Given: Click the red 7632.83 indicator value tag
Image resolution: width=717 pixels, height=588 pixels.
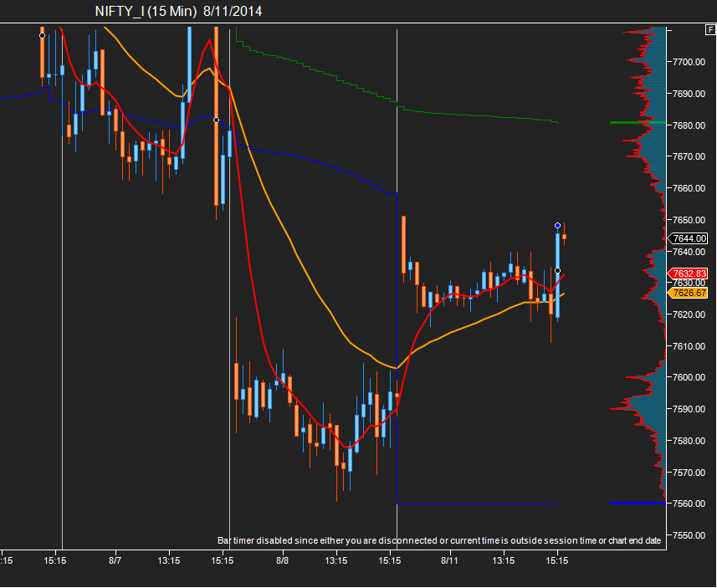Looking at the screenshot, I should [689, 274].
